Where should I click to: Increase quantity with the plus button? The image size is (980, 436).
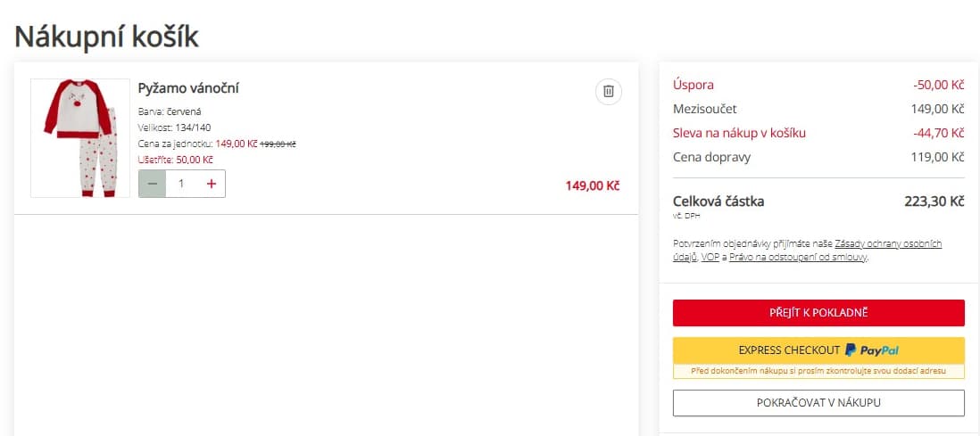tap(212, 184)
